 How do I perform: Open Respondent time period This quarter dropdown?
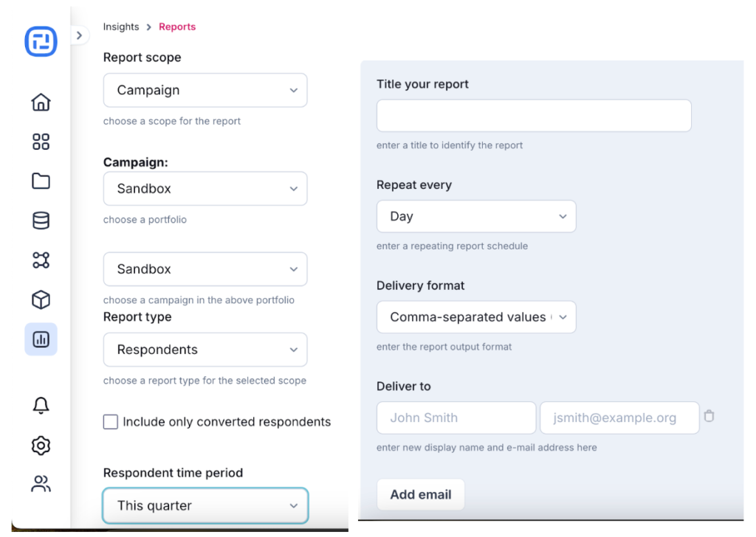[205, 506]
